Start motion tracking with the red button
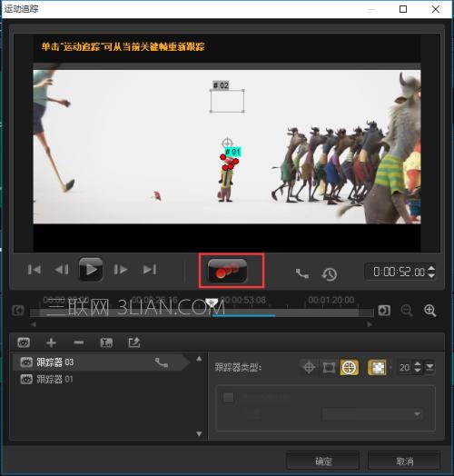Viewport: 454px width, 476px height. coord(227,270)
